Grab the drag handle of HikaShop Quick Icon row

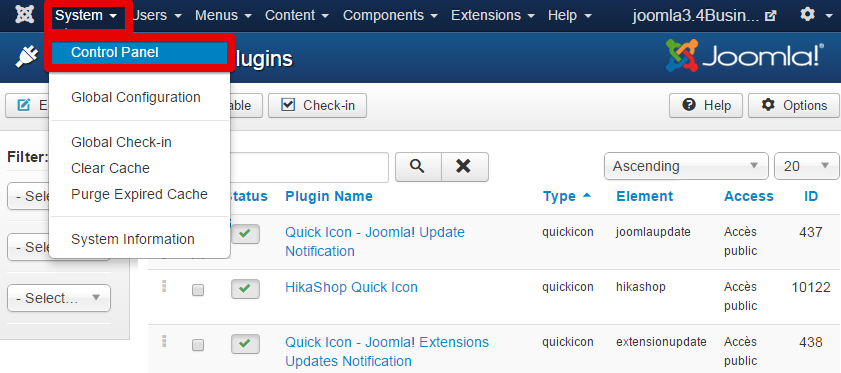pyautogui.click(x=164, y=287)
